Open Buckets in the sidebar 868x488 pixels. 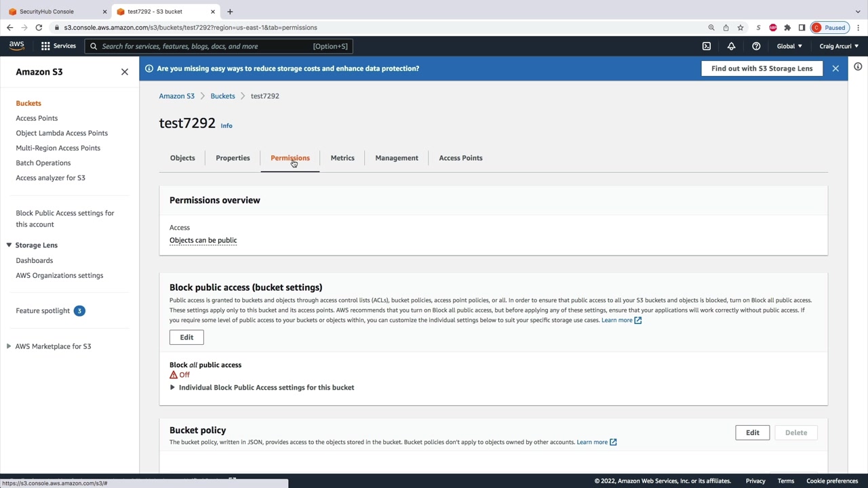28,103
